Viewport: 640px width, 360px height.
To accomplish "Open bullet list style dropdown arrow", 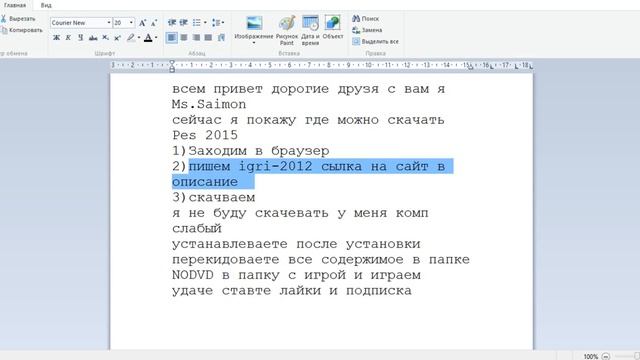I will [205, 22].
